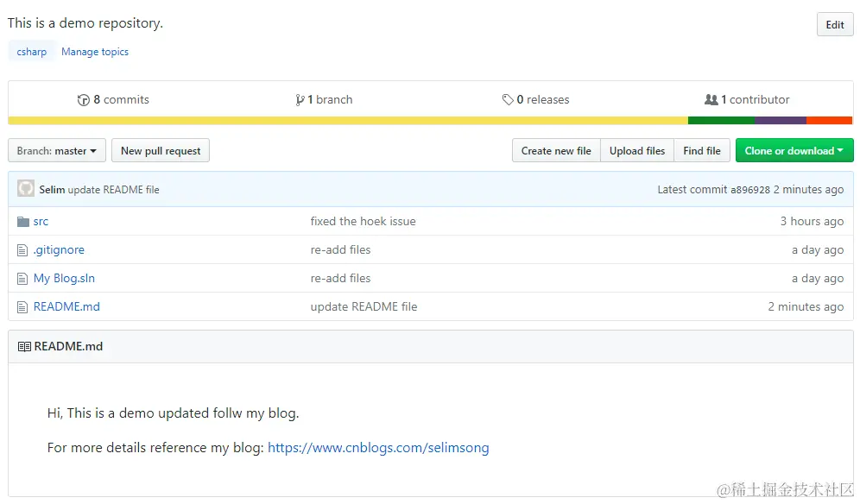Click the Find file button
Screen dimensions: 860x504
tap(702, 150)
